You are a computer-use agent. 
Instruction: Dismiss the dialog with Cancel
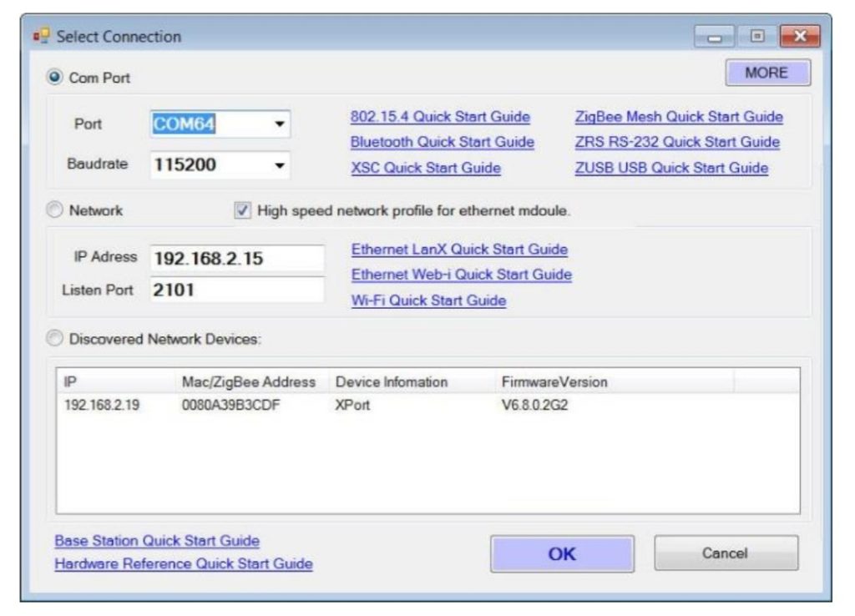pyautogui.click(x=726, y=552)
